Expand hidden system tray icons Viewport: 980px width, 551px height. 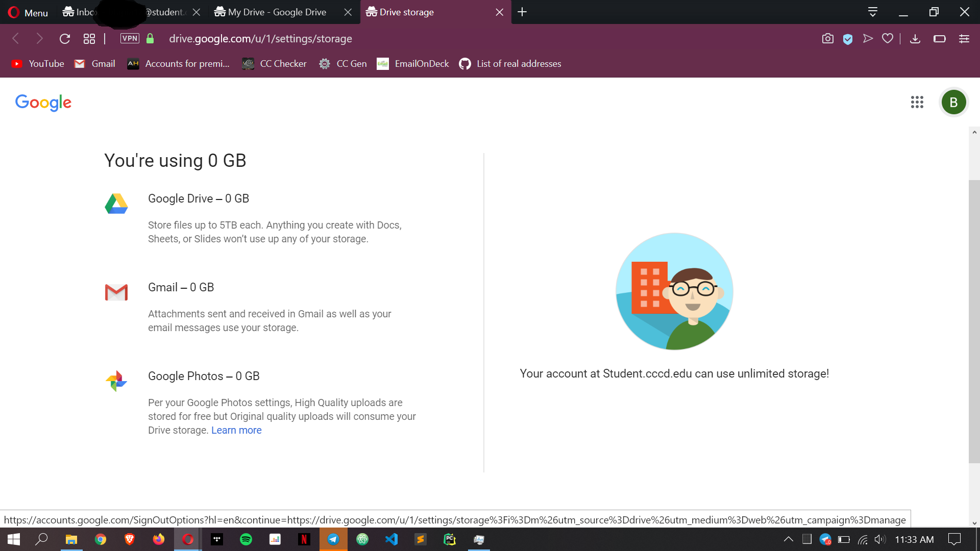788,539
